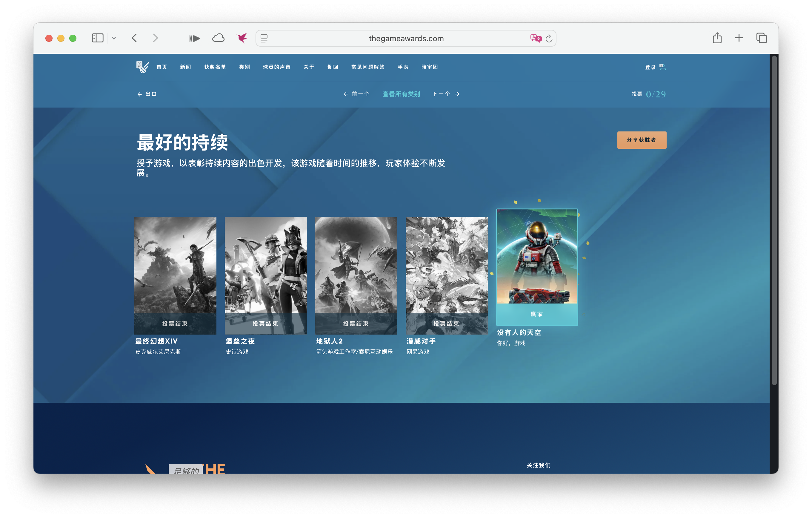The width and height of the screenshot is (812, 518).
Task: Show the tab overview icon
Action: pos(761,38)
